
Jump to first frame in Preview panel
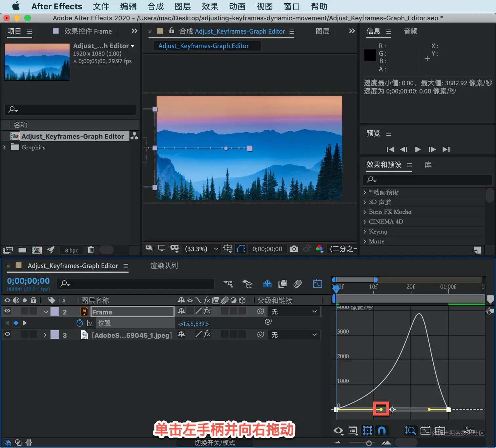tap(390, 149)
